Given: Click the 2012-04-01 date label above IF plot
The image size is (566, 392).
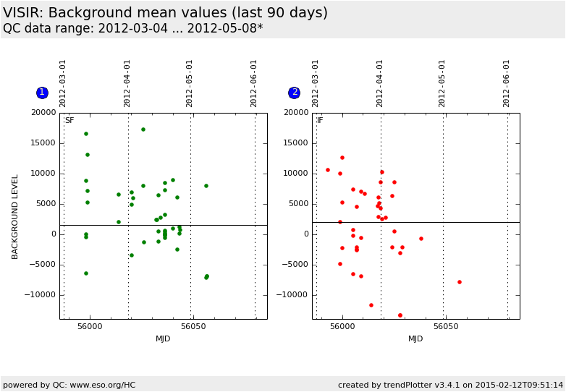Looking at the screenshot, I should [380, 83].
